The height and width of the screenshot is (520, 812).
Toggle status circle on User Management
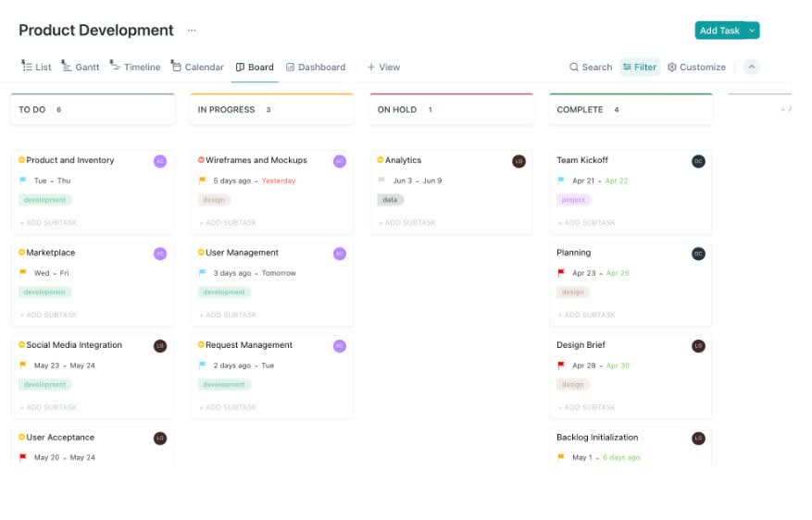coord(202,253)
